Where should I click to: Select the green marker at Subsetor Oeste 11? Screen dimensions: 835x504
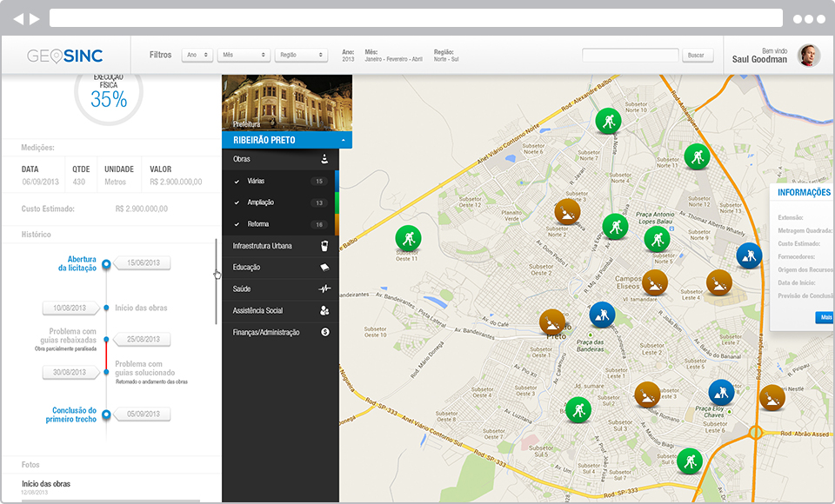[409, 238]
